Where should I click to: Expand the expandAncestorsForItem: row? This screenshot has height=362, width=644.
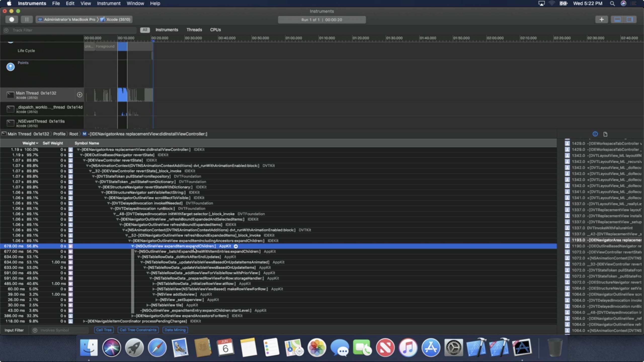point(133,316)
